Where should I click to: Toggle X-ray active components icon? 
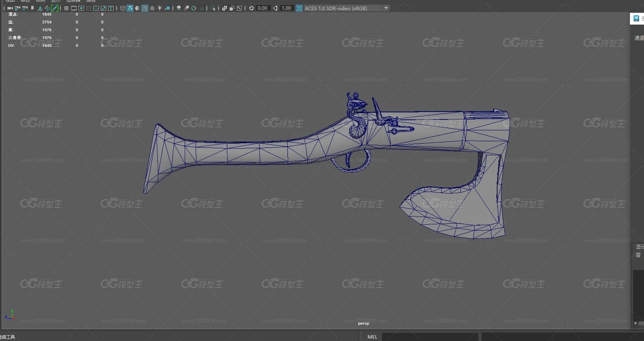pyautogui.click(x=232, y=8)
